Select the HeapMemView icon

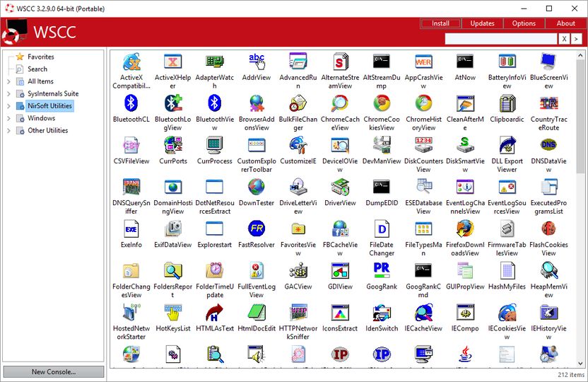point(548,270)
